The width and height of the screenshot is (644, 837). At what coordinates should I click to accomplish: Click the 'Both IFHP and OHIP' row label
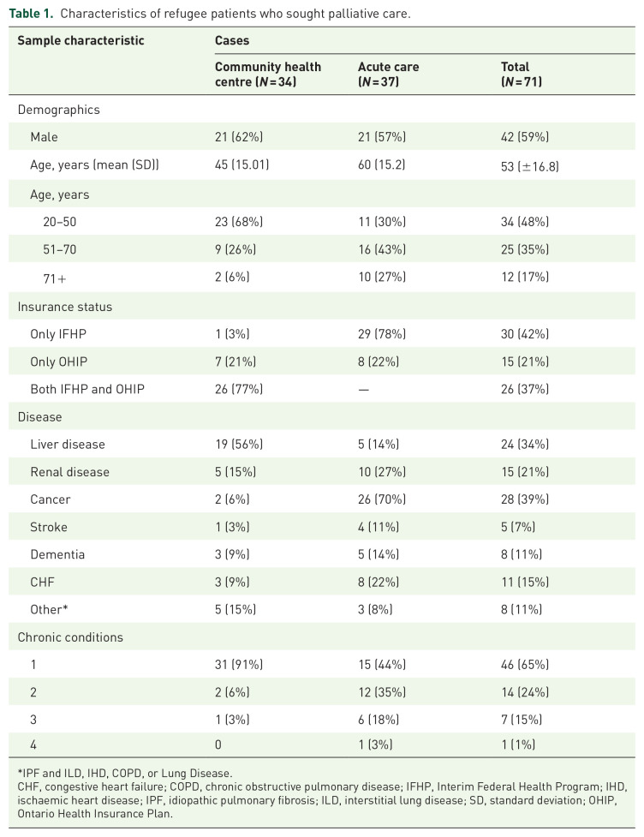(x=86, y=389)
